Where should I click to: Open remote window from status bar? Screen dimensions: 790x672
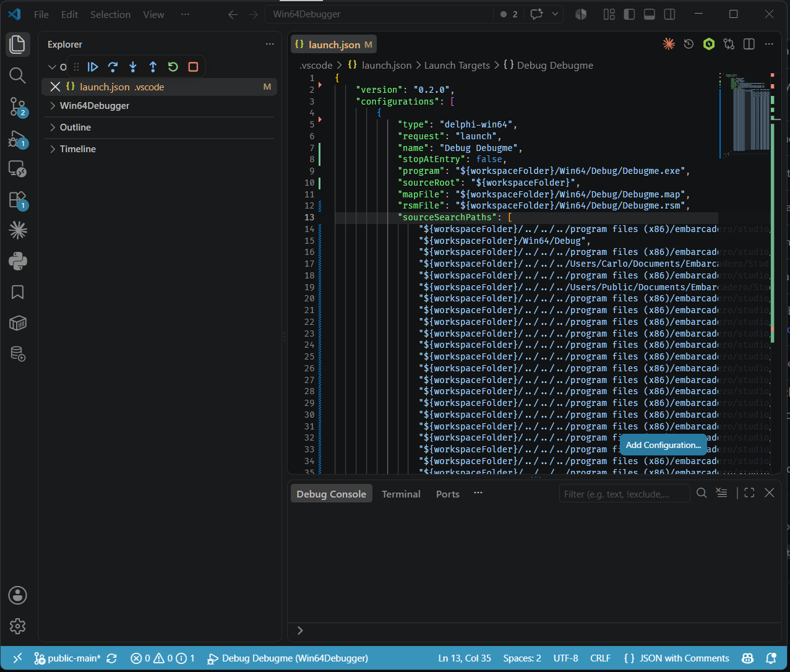[x=17, y=658]
